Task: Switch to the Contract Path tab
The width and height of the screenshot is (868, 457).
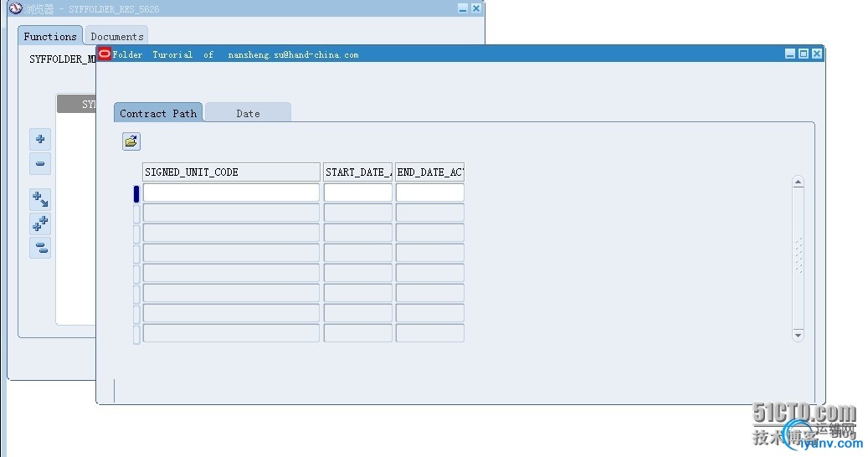Action: coord(158,113)
